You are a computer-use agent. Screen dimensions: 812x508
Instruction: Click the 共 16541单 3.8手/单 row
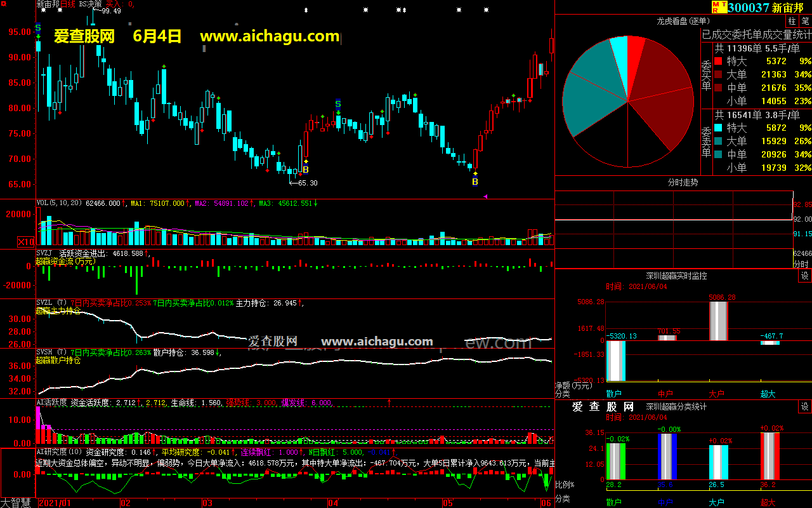point(757,114)
